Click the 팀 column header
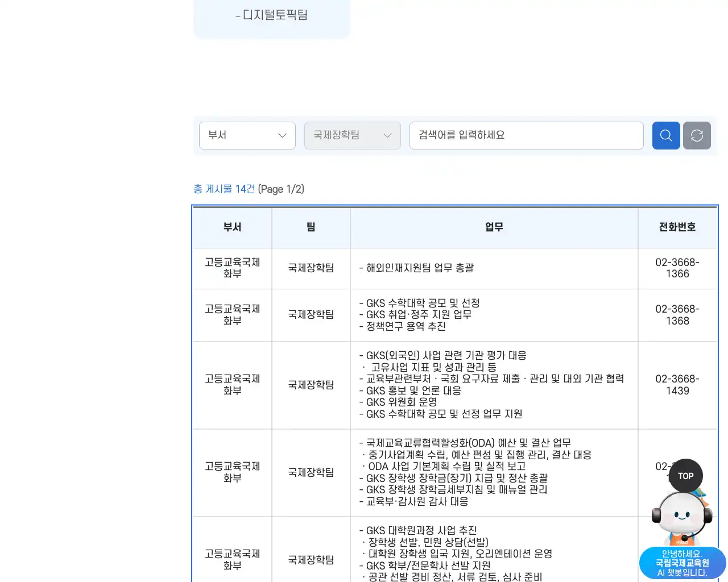728x582 pixels. point(311,227)
